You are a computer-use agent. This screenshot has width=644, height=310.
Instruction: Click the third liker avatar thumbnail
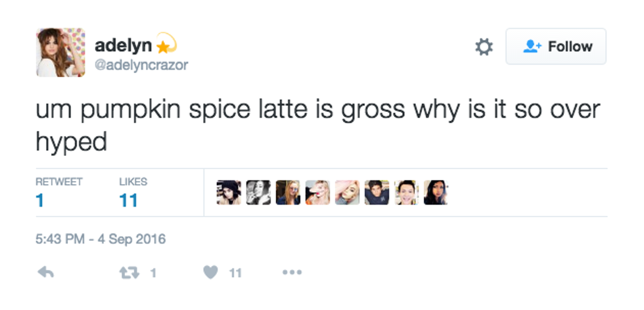point(288,192)
